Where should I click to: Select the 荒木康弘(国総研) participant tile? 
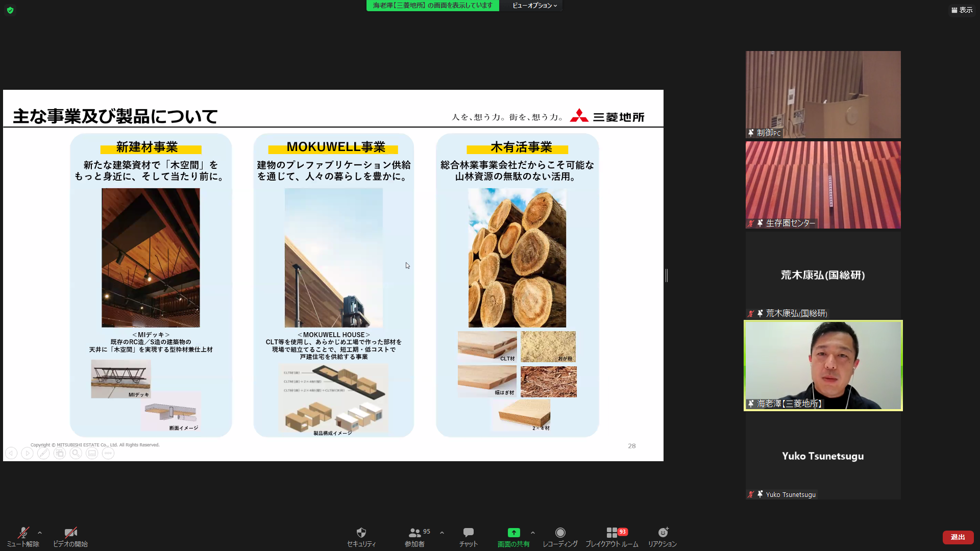[x=823, y=275]
